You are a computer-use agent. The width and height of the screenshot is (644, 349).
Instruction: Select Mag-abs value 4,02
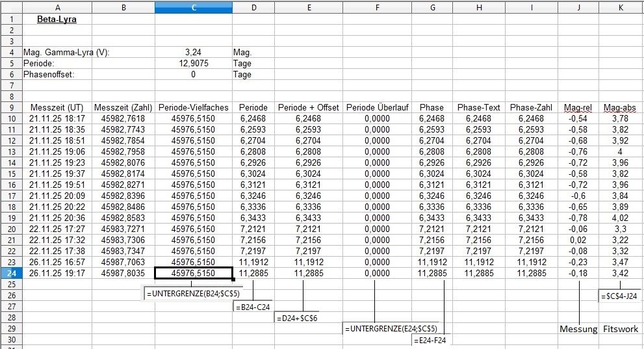620,218
